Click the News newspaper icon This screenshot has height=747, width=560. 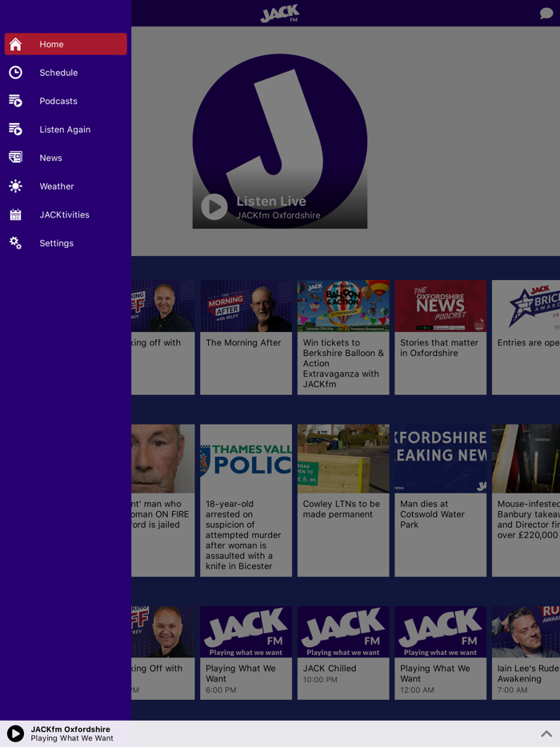pos(15,158)
